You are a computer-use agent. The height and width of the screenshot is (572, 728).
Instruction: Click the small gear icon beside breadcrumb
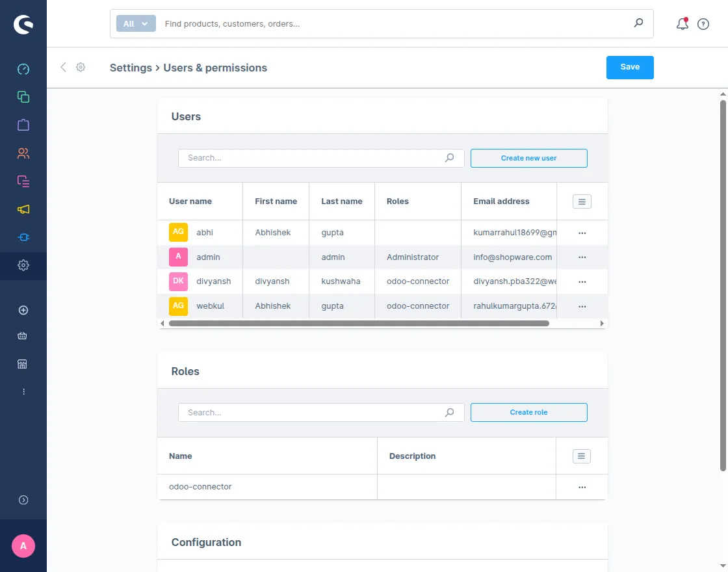81,68
